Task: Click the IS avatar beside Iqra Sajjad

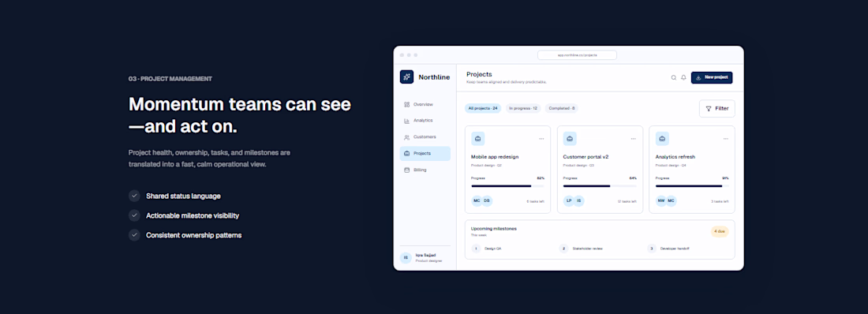Action: pyautogui.click(x=406, y=258)
